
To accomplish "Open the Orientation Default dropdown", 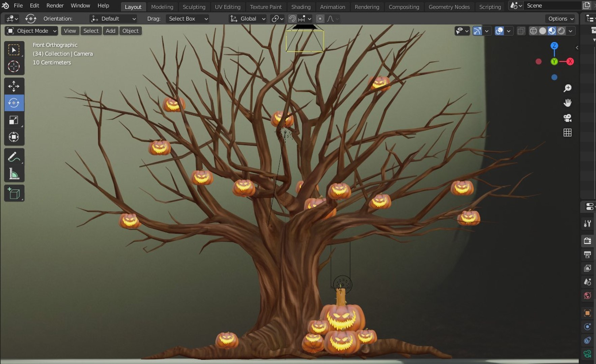I will (x=113, y=19).
